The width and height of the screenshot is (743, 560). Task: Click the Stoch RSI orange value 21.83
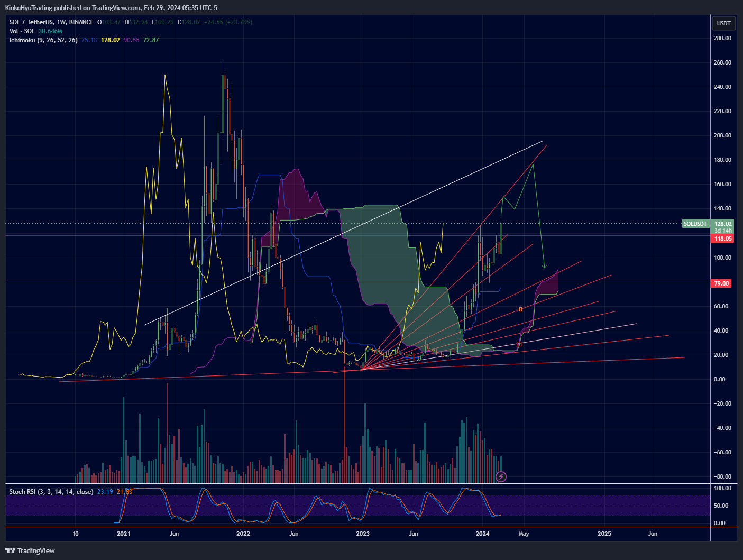(x=124, y=492)
